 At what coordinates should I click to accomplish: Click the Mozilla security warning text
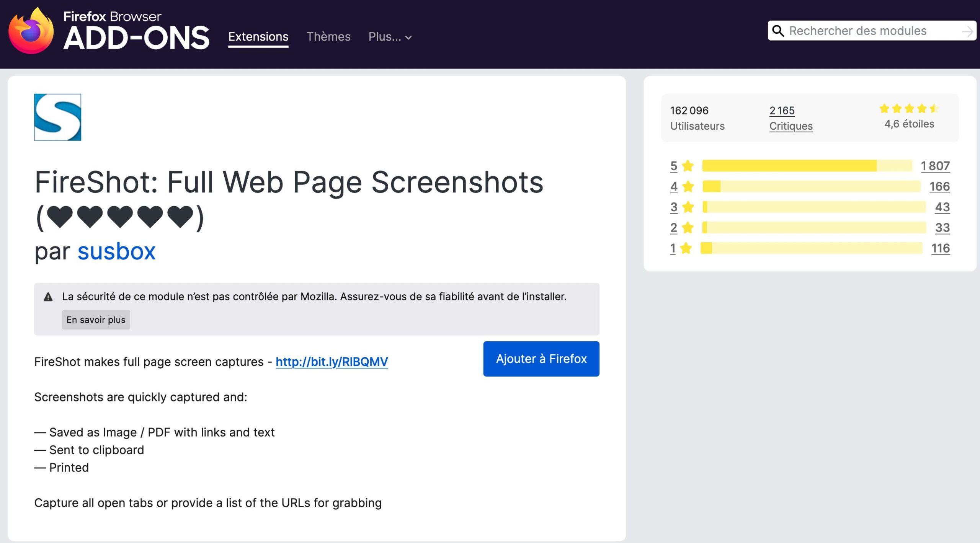(x=314, y=297)
